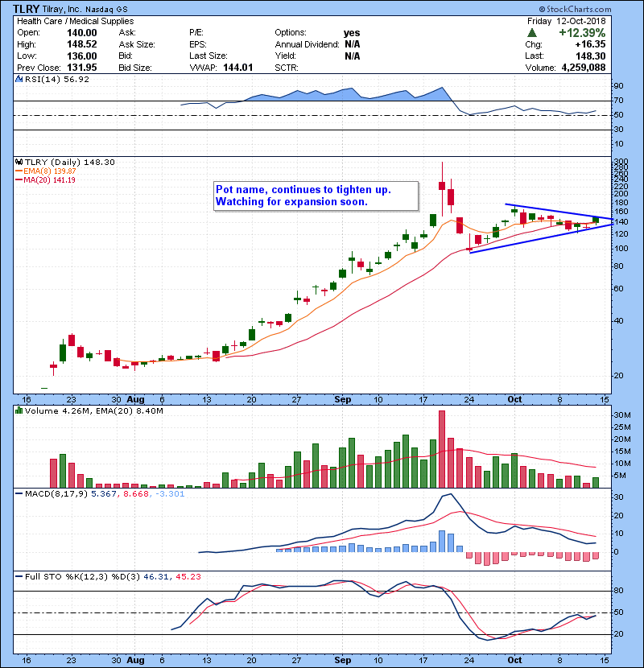Image resolution: width=644 pixels, height=668 pixels.
Task: Click the stochastic %D value 45.23
Action: point(188,576)
